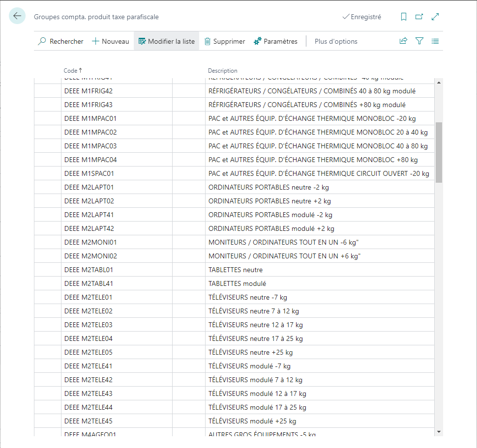Open Description column header options
The image size is (477, 448).
(x=222, y=71)
